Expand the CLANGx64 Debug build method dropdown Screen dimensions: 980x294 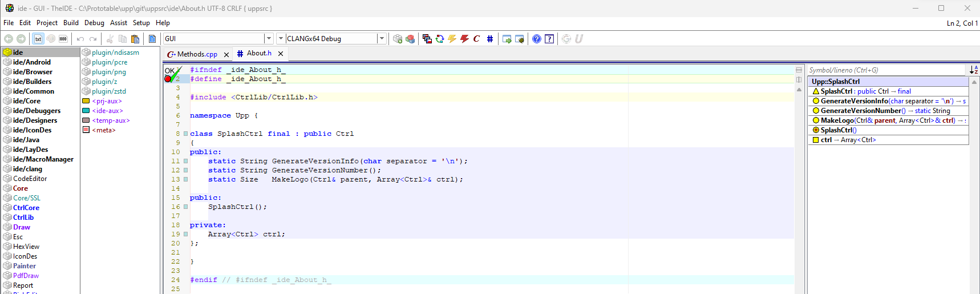pyautogui.click(x=382, y=39)
